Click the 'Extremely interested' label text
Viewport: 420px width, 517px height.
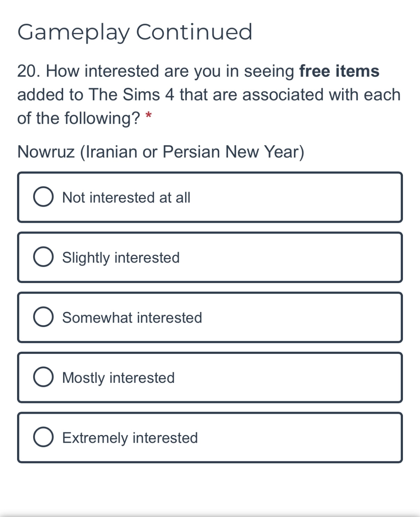(x=130, y=438)
